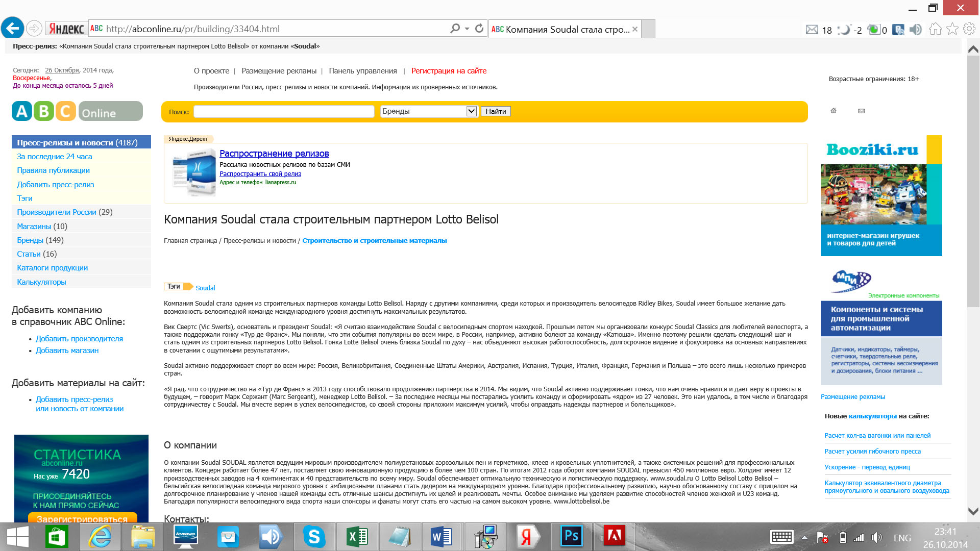Open the Lenovo app in the taskbar
Screen dimensions: 980x551
186,537
